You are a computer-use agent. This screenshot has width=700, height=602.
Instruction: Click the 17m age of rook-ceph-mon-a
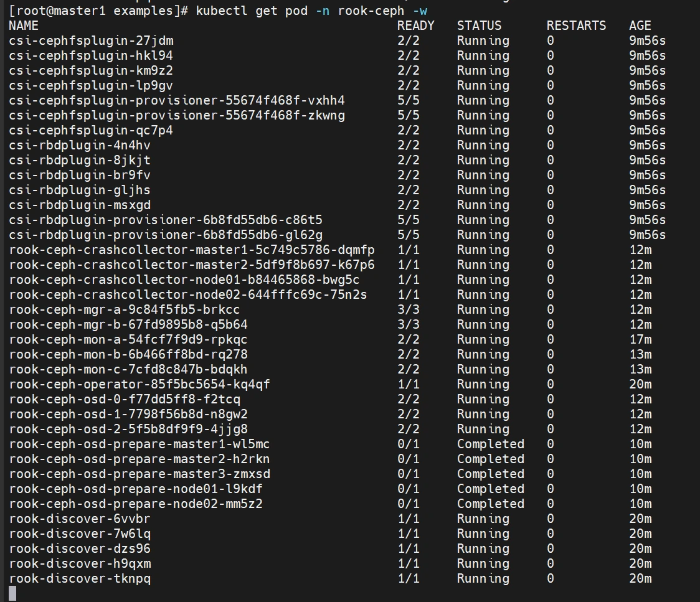(640, 340)
